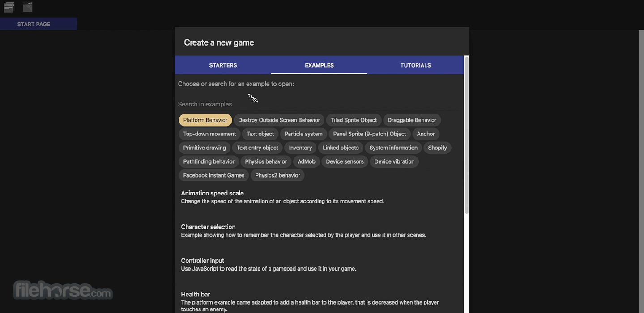This screenshot has width=644, height=313.
Task: Switch to the TUTORIALS tab
Action: pos(415,65)
